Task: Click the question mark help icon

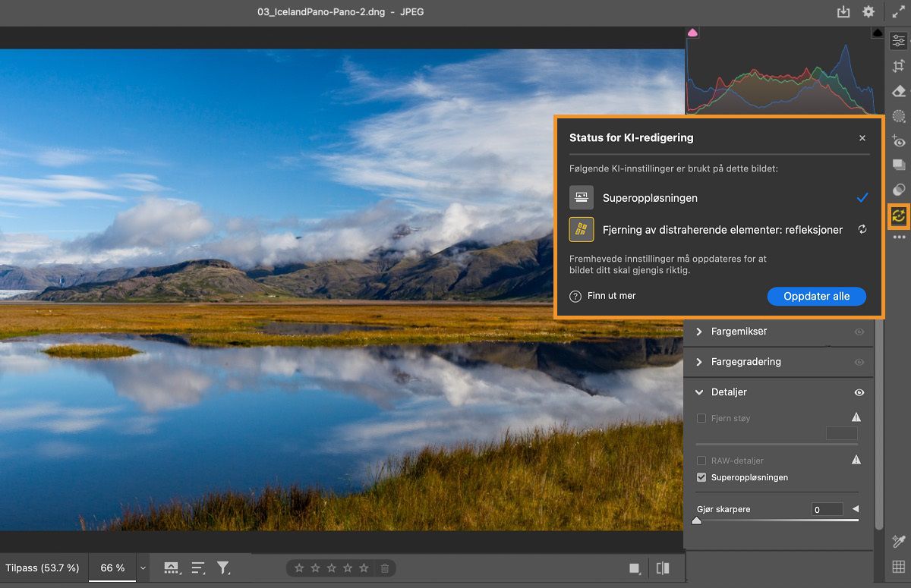Action: click(x=575, y=296)
